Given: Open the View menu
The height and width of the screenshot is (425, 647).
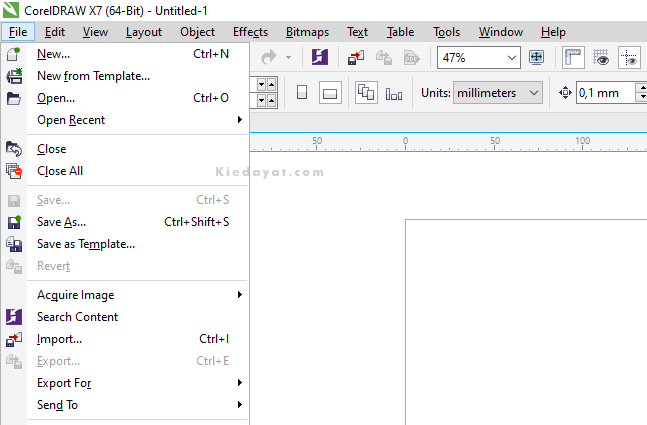Looking at the screenshot, I should (95, 32).
